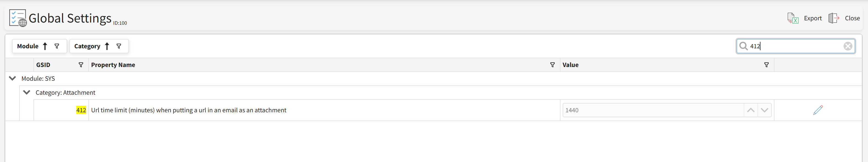868x162 pixels.
Task: Increase the URL time limit value
Action: coord(751,110)
